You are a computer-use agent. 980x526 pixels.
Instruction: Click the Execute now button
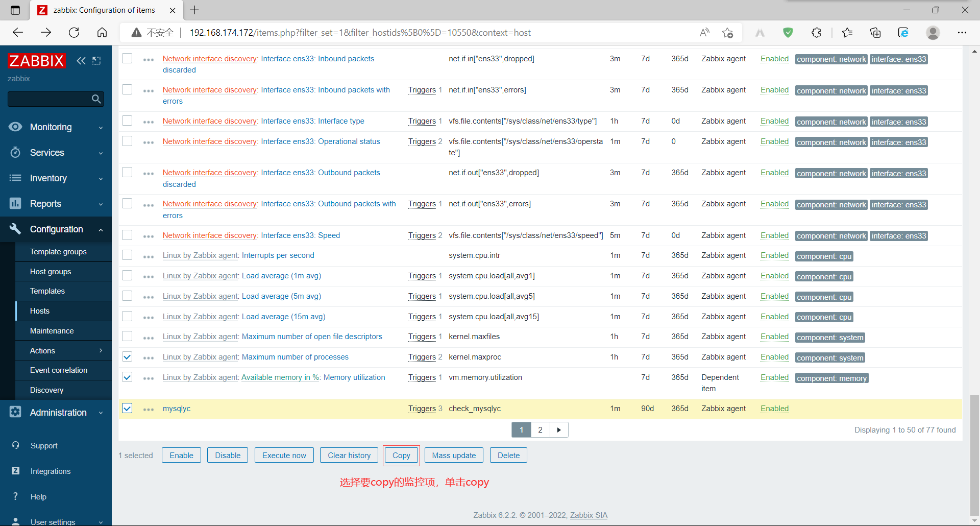(x=284, y=455)
